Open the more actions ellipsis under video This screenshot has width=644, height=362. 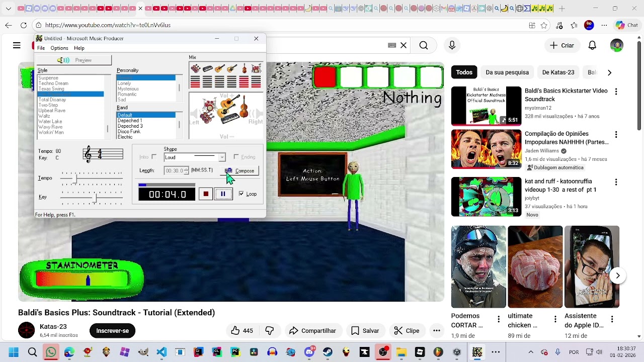click(437, 330)
